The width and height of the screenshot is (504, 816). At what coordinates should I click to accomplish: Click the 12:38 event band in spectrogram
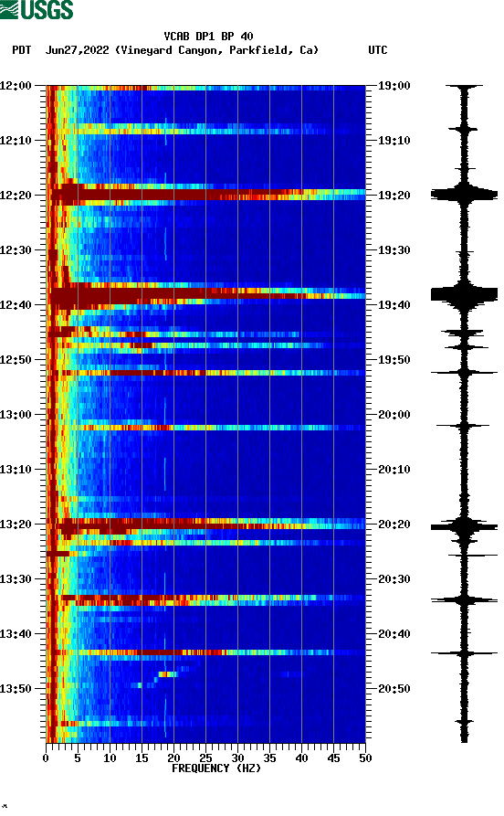click(x=206, y=294)
